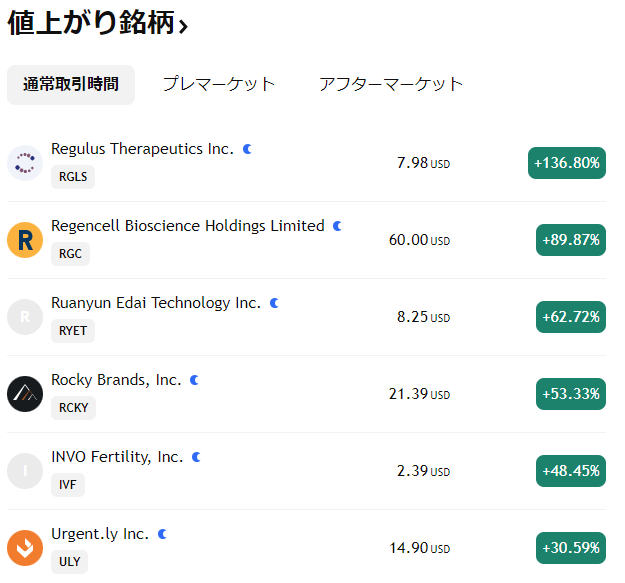Click the +53.33% change badge

[570, 394]
